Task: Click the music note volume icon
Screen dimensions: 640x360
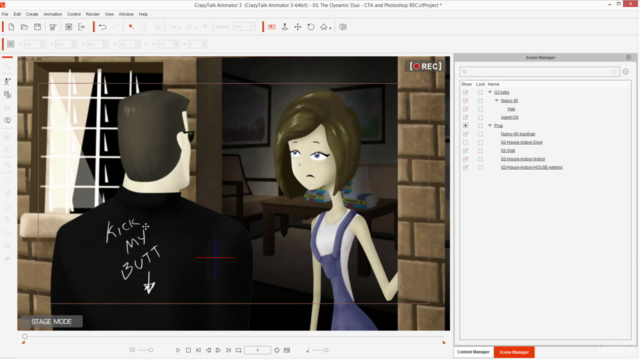Action: 308,350
